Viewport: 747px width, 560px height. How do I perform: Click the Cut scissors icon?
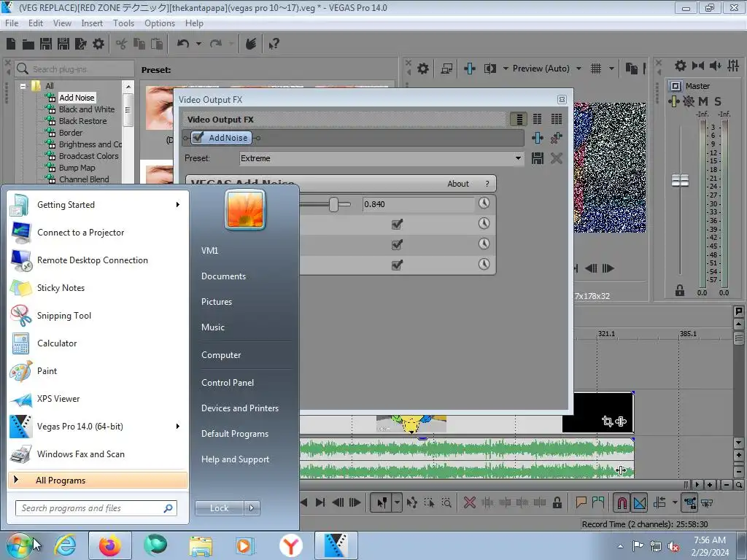click(122, 44)
